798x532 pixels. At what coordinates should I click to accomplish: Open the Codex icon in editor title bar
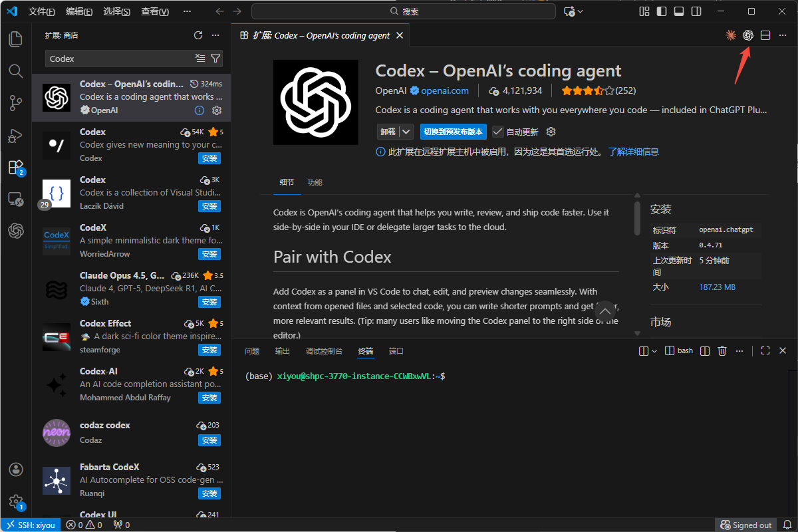point(748,35)
